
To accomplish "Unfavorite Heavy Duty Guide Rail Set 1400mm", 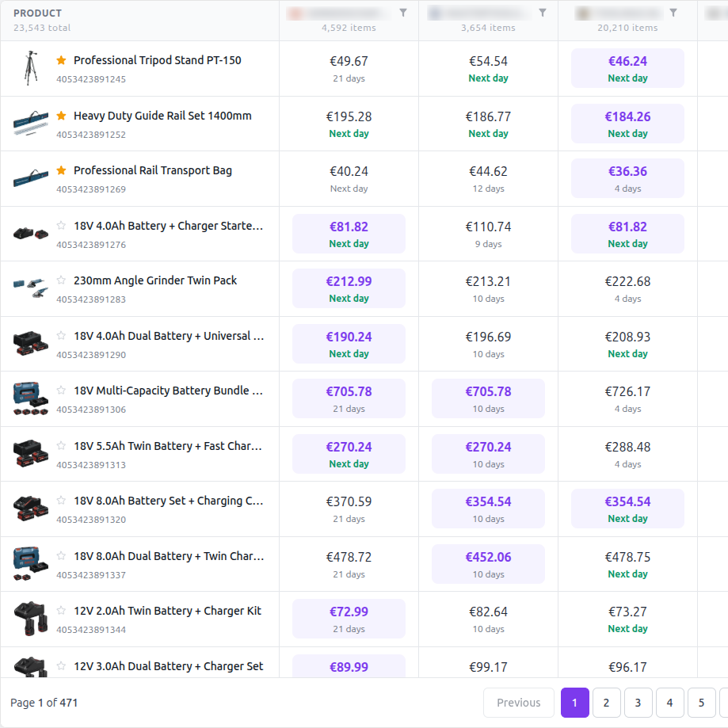I will (61, 116).
